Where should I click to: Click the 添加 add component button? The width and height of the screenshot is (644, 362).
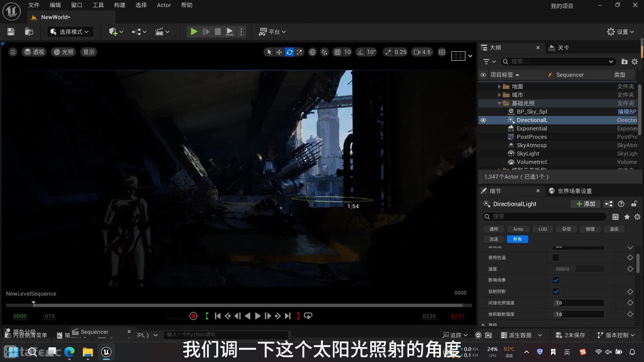pyautogui.click(x=586, y=204)
